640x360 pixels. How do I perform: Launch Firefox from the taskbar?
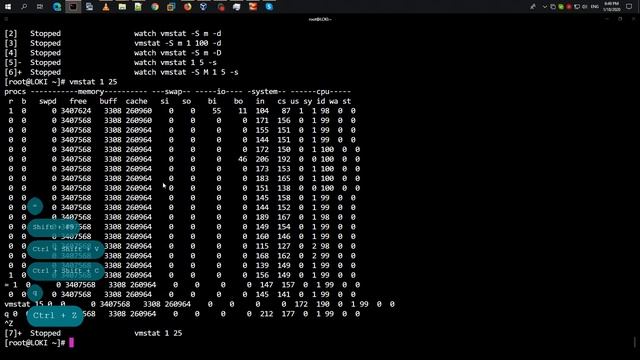tap(187, 7)
